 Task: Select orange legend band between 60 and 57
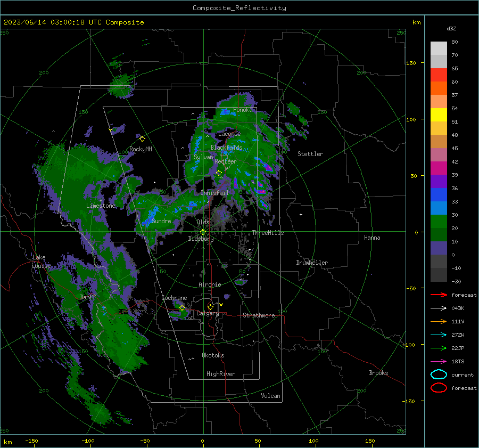[439, 88]
